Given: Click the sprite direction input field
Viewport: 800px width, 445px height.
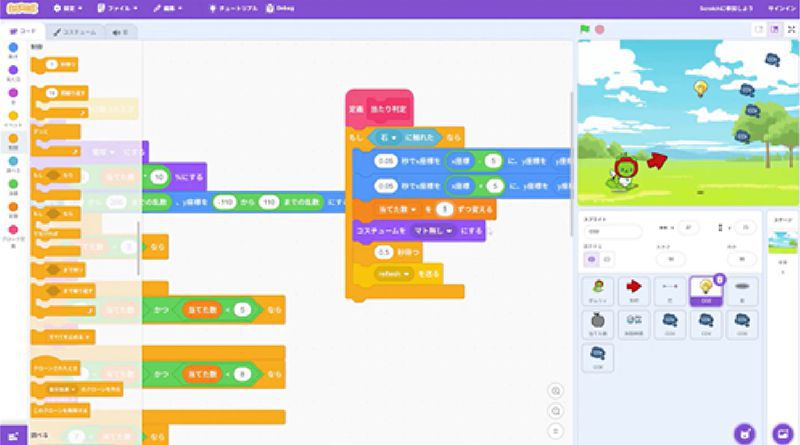Looking at the screenshot, I should (x=742, y=259).
